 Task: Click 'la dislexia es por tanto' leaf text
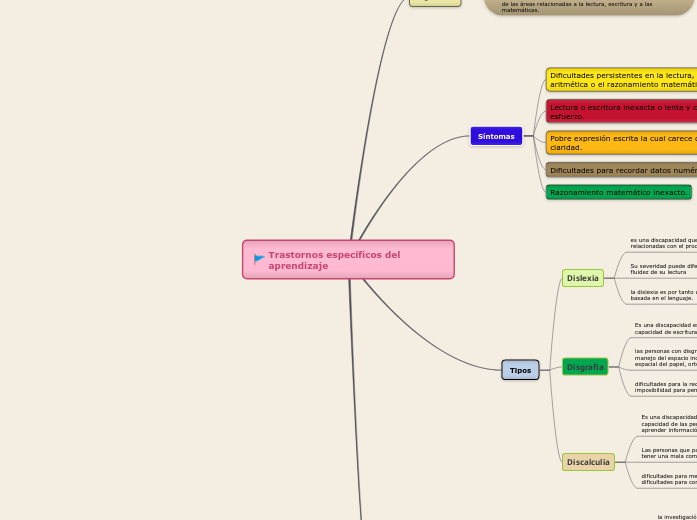click(x=662, y=294)
